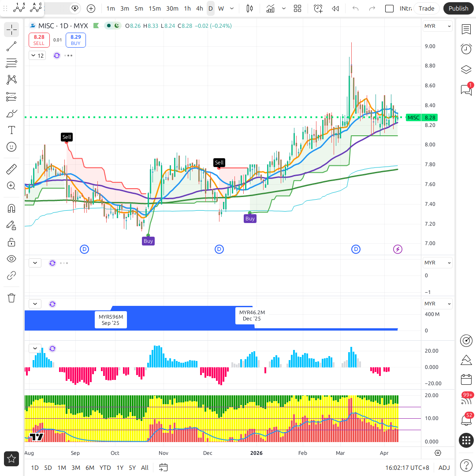Viewport: 476px width, 476px height.
Task: Open the MYR currency dropdown at top
Action: (x=437, y=26)
